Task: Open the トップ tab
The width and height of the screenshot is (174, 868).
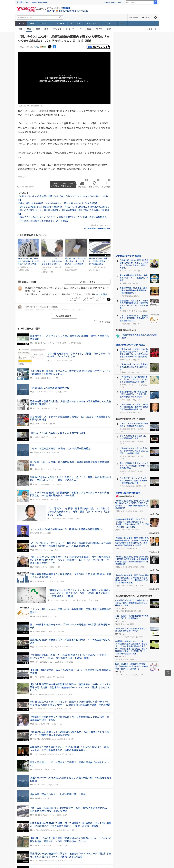Action: pos(21,24)
